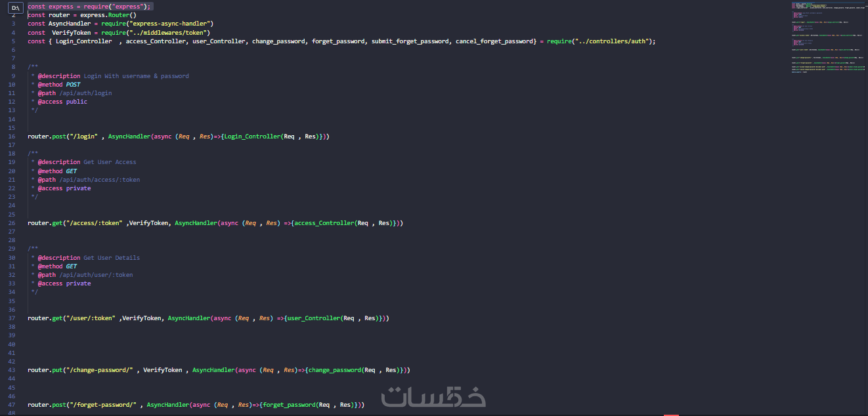The height and width of the screenshot is (416, 868).
Task: Click express.Router() on line 2
Action: click(108, 15)
